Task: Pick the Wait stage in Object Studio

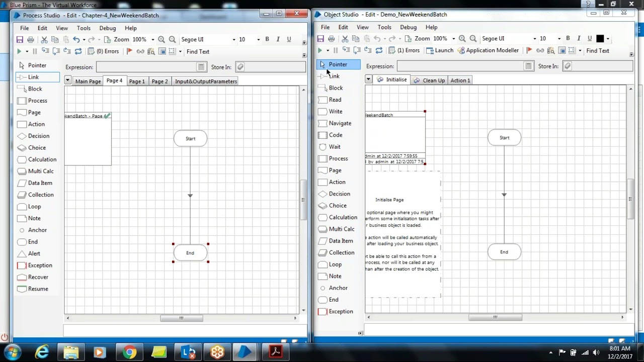Action: coord(330,147)
